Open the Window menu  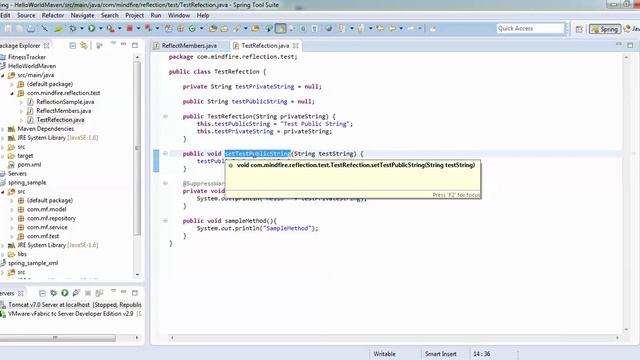[179, 15]
